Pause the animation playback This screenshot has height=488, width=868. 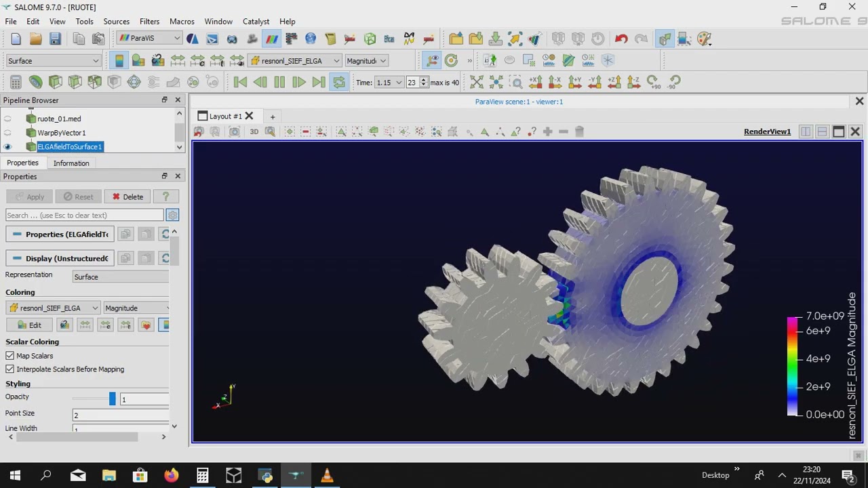pyautogui.click(x=279, y=82)
